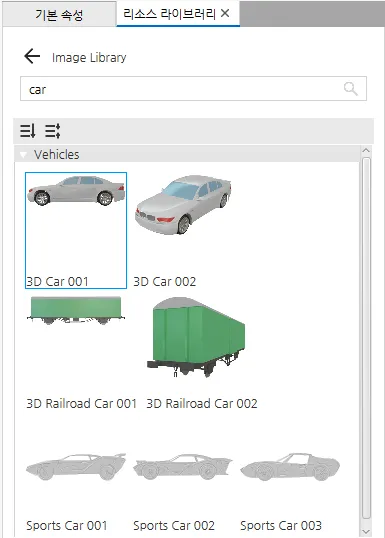
Task: Click the back arrow beside Image Library
Action: pyautogui.click(x=32, y=56)
